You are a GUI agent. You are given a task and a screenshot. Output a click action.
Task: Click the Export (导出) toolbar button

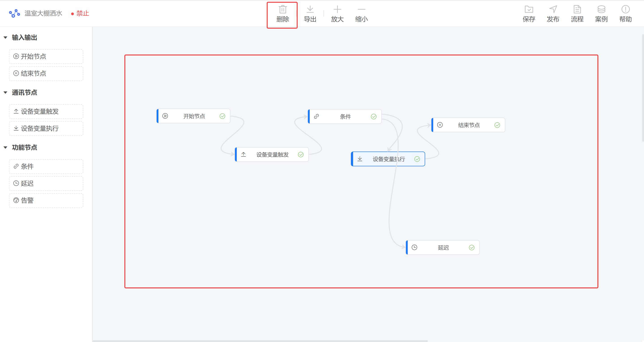(310, 14)
